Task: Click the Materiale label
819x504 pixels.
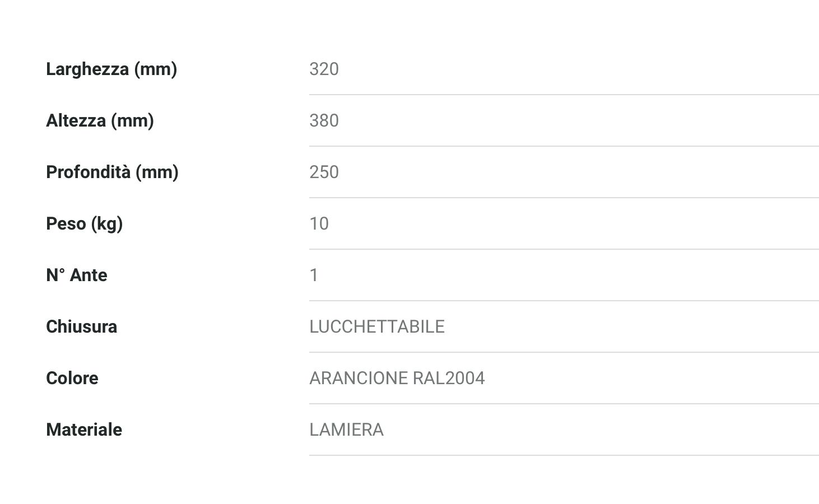Action: tap(83, 430)
